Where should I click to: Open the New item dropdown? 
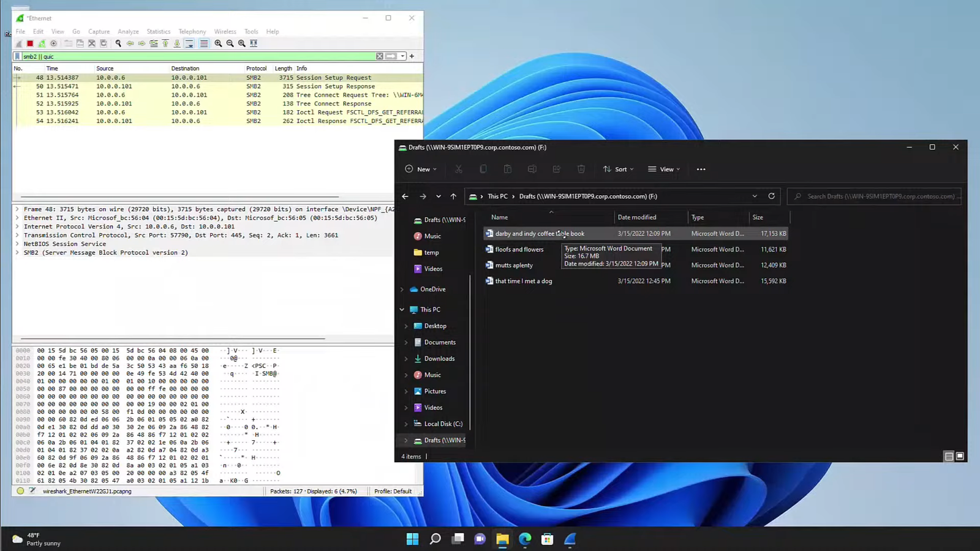point(421,169)
